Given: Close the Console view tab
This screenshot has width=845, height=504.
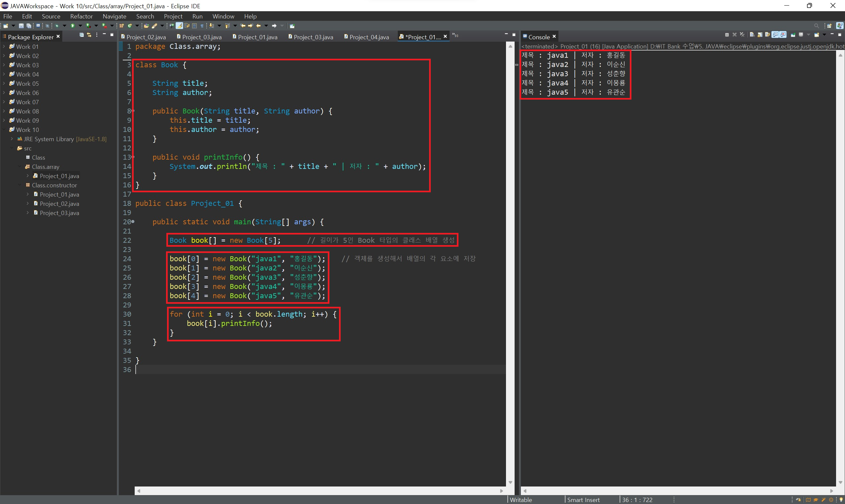Looking at the screenshot, I should click(554, 37).
